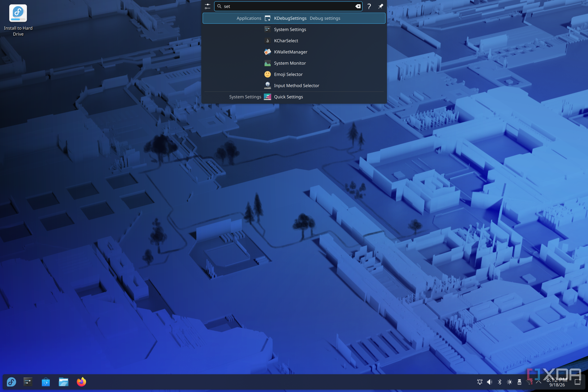The width and height of the screenshot is (588, 392).
Task: Open System Settings from the results list
Action: tap(294, 30)
